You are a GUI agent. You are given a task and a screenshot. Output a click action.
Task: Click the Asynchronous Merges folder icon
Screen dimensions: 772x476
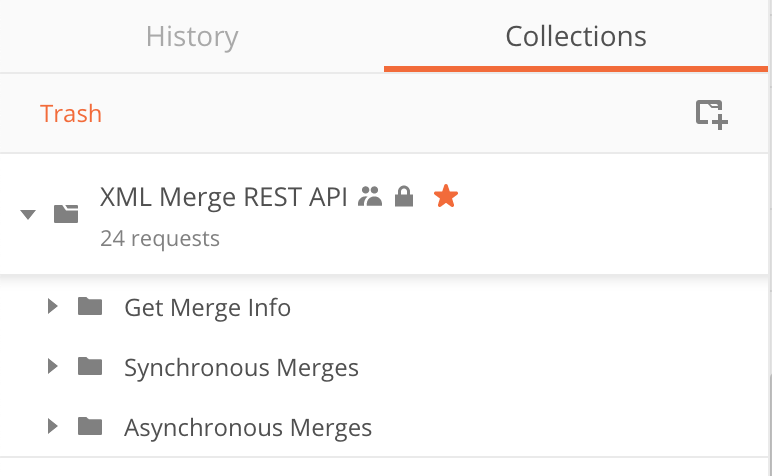[90, 427]
